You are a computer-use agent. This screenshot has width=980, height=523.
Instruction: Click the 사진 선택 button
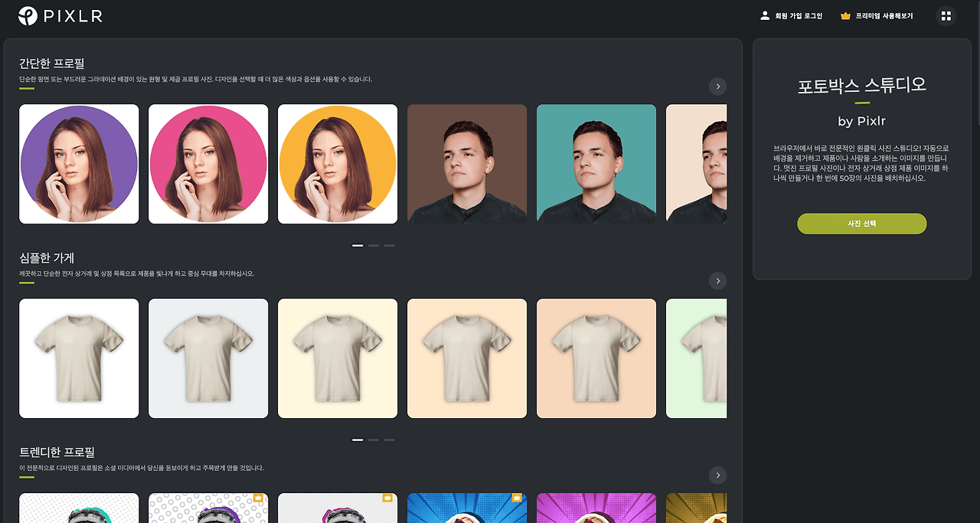point(862,224)
